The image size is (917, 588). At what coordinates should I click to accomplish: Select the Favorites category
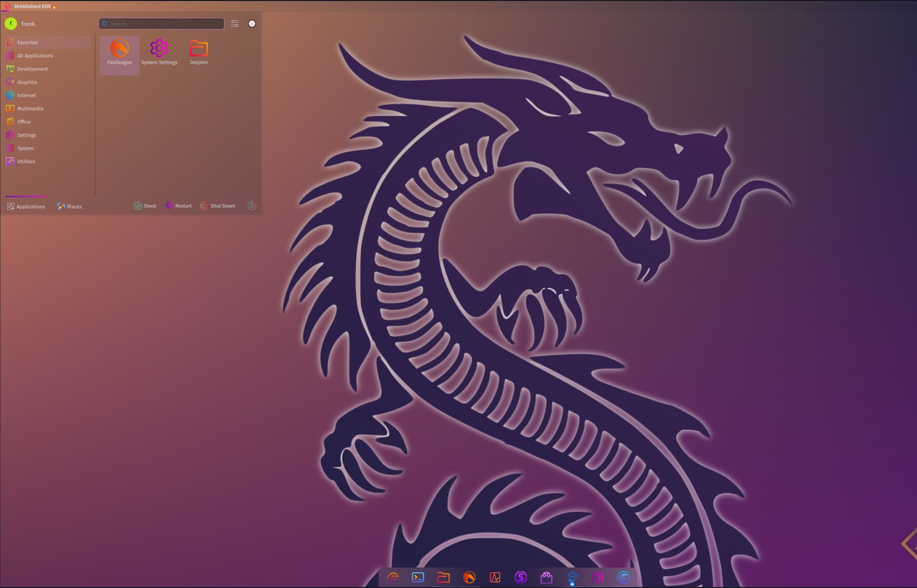(47, 42)
